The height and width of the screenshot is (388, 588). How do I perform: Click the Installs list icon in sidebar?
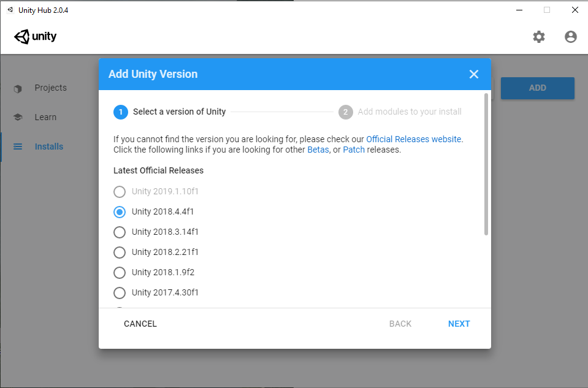coord(18,146)
